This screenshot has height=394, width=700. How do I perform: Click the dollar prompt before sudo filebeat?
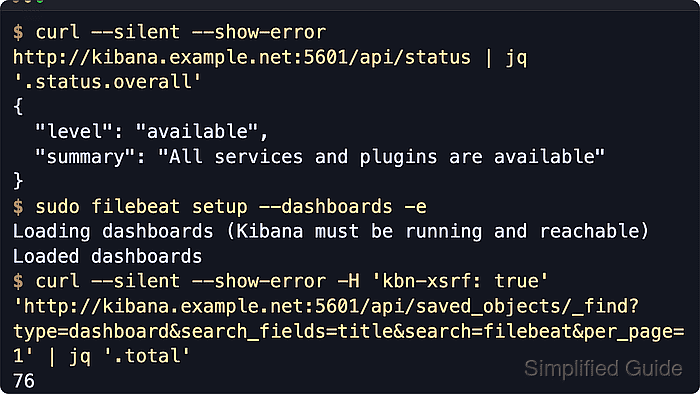pos(18,207)
